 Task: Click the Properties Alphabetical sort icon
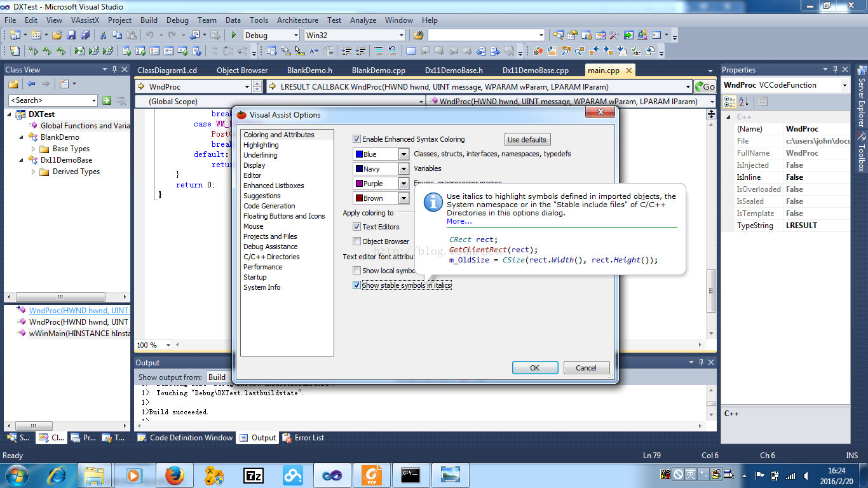click(744, 102)
